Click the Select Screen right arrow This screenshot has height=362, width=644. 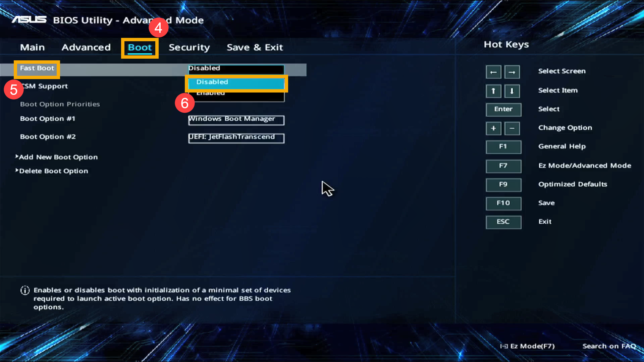(x=512, y=72)
